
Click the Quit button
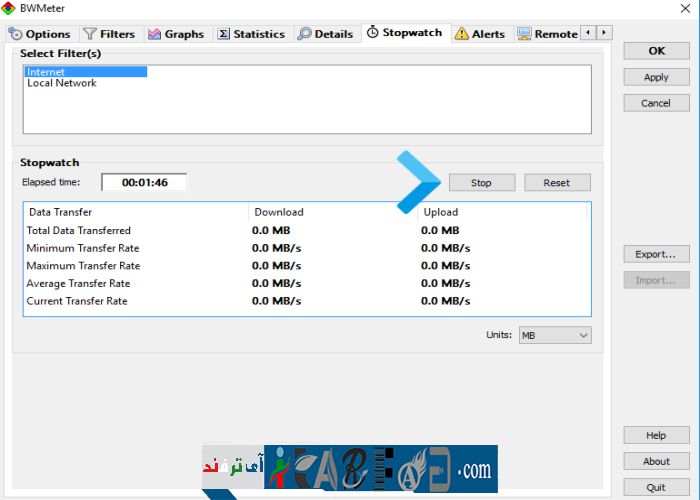tap(656, 488)
